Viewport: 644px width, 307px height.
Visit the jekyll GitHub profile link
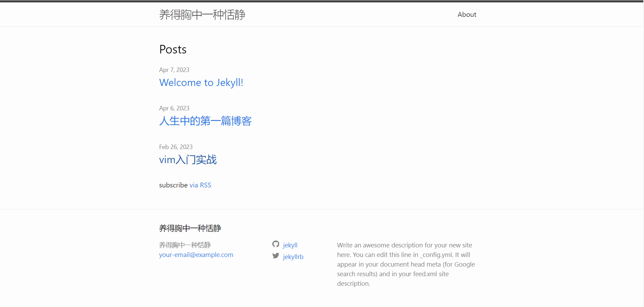tap(290, 245)
